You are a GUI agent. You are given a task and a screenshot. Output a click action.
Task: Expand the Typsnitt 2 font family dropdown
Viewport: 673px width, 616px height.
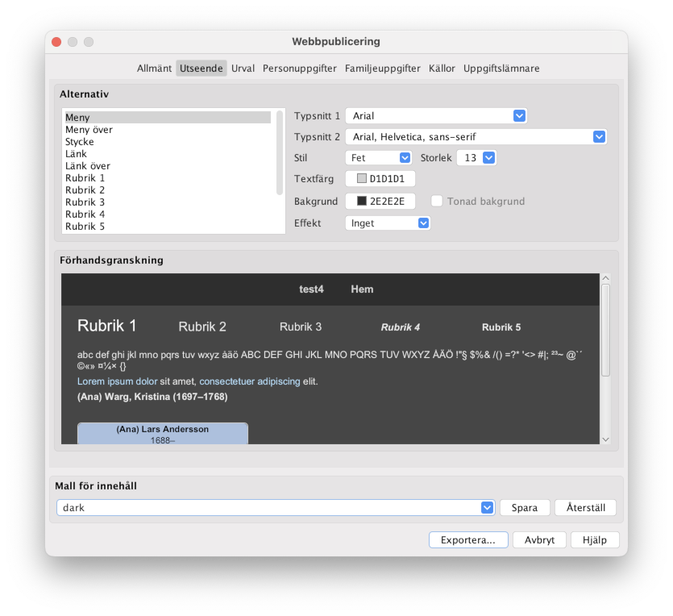point(476,137)
